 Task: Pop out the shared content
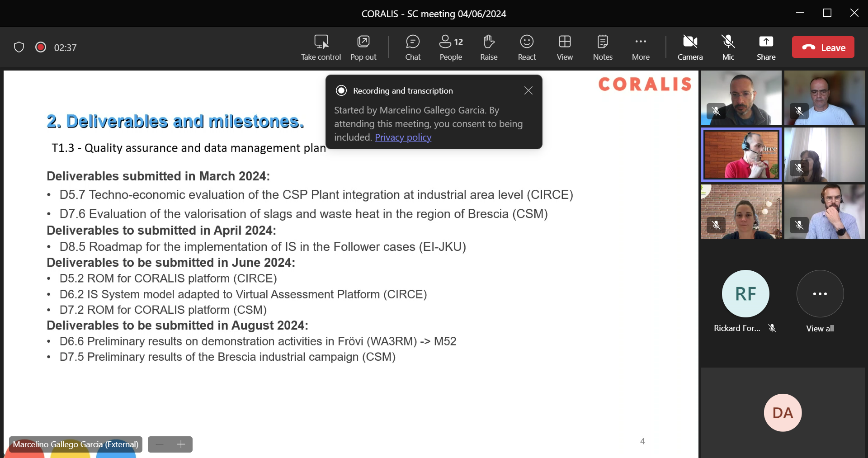[x=363, y=47]
